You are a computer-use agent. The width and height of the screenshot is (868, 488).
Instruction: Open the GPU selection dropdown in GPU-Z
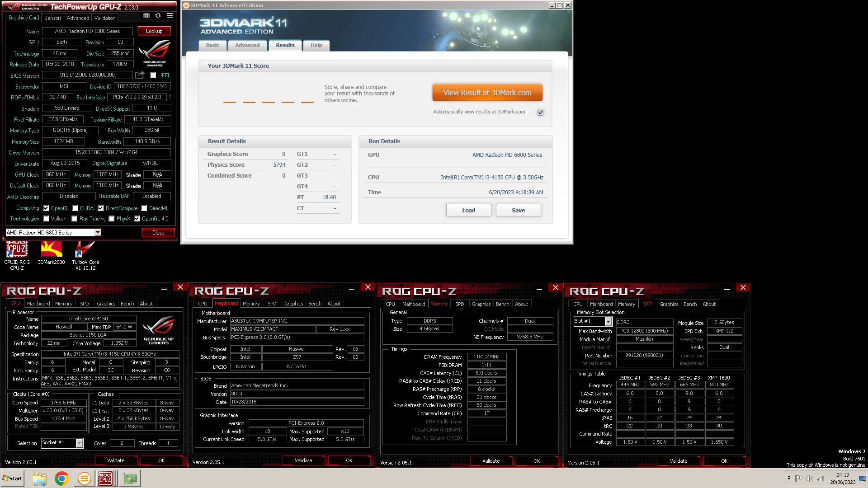coord(98,233)
